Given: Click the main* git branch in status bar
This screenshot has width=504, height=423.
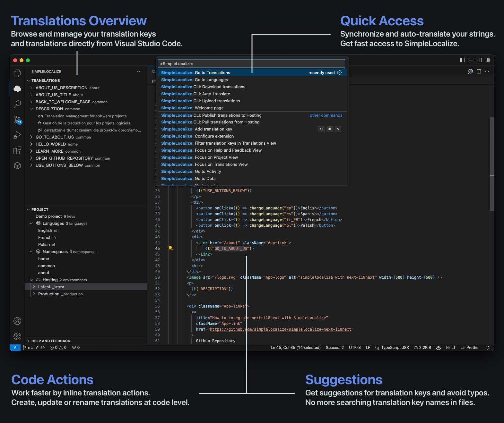Looking at the screenshot, I should coord(30,348).
